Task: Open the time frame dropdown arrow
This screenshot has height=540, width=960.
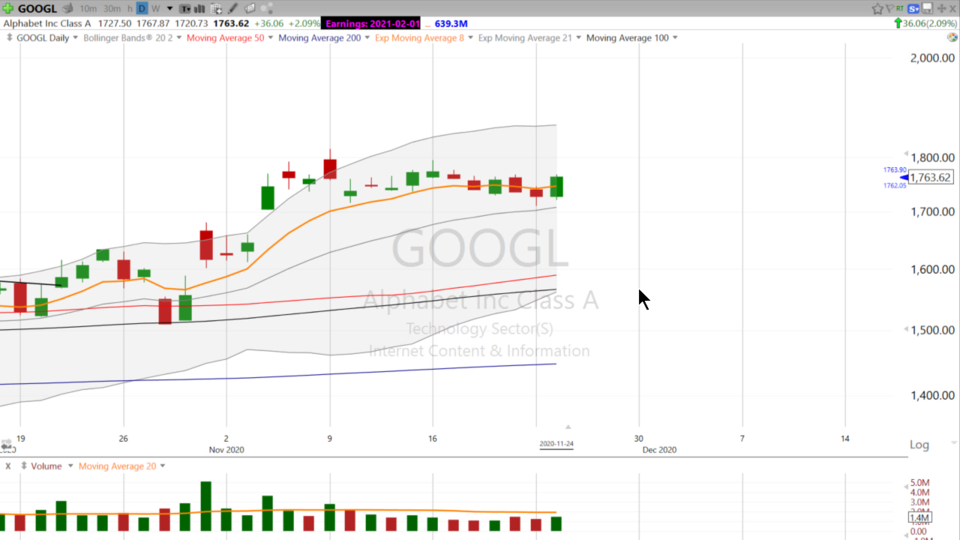Action: pos(170,9)
